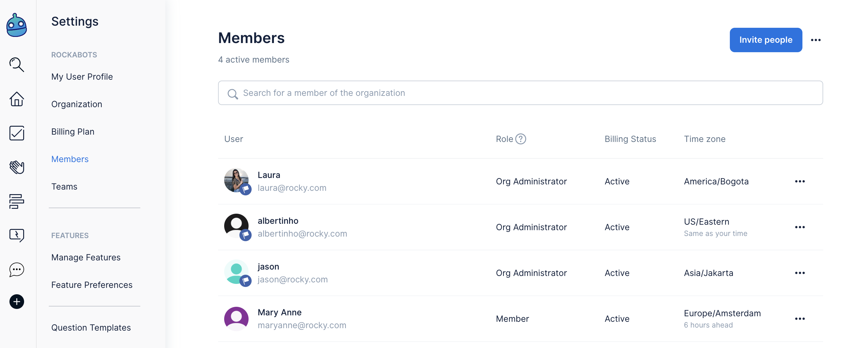The height and width of the screenshot is (348, 868).
Task: Click the clapping hands kudos icon
Action: [x=16, y=167]
